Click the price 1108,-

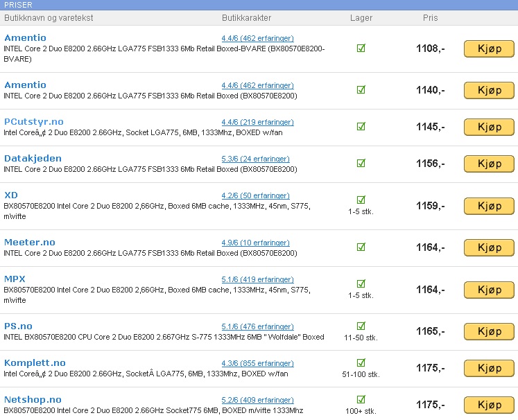[430, 49]
